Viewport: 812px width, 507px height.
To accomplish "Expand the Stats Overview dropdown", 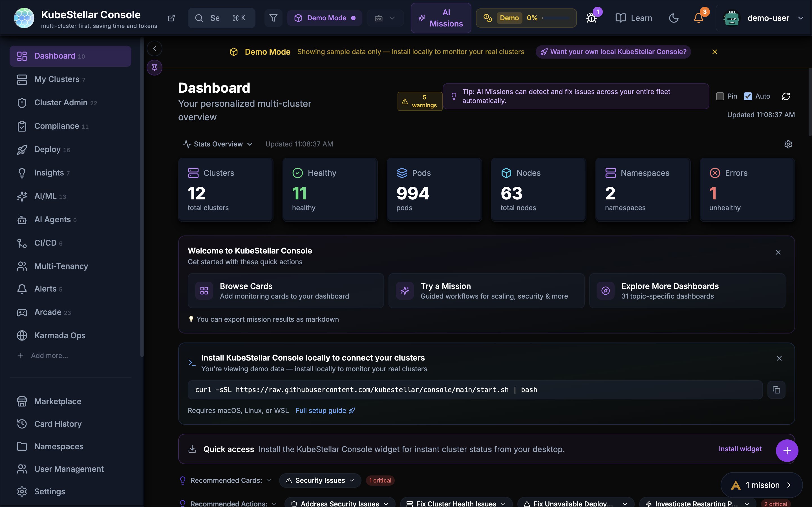I will 218,144.
